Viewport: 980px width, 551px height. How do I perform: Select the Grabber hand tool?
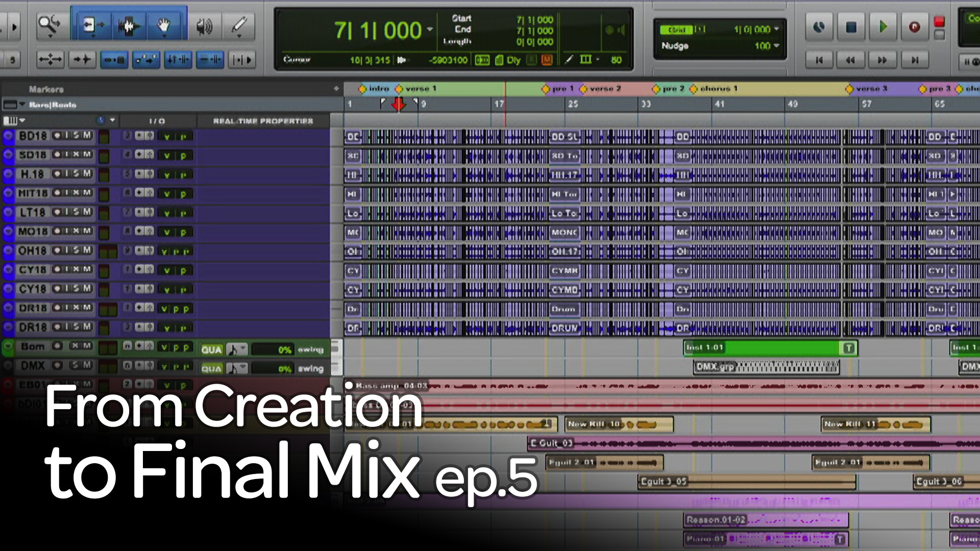(164, 24)
